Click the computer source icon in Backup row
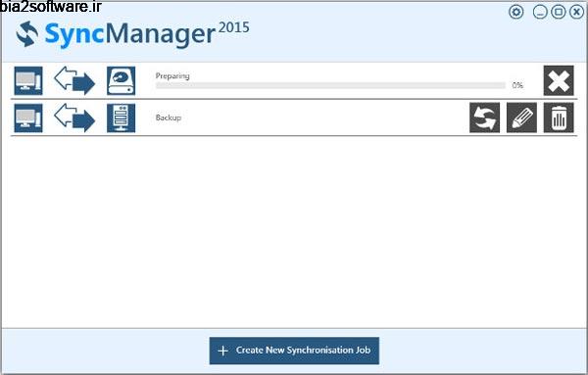The height and width of the screenshot is (375, 588). tap(28, 118)
